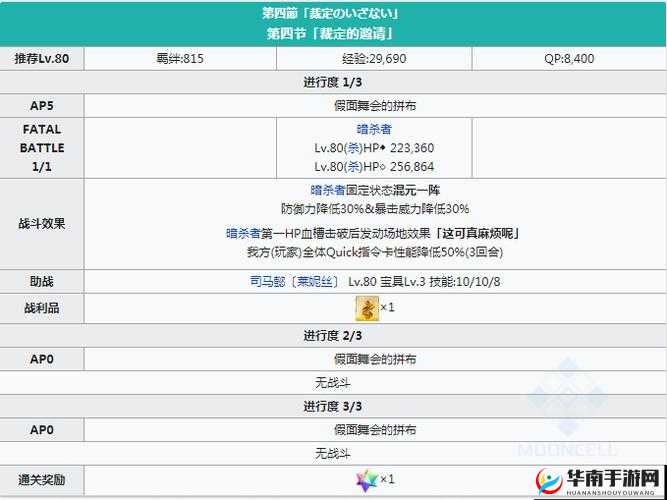
Task: Click the 羁绊:815 bond points cell
Action: (180, 58)
